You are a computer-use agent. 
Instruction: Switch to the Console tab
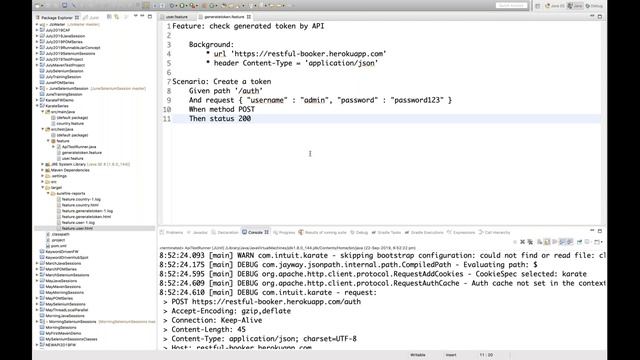[x=255, y=232]
